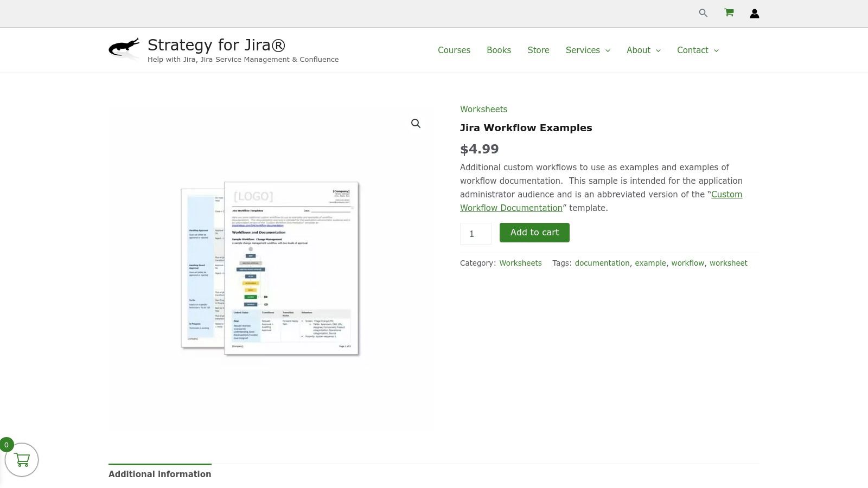Viewport: 868px width, 488px height.
Task: Open the green shopping cart icon in header
Action: (x=729, y=12)
